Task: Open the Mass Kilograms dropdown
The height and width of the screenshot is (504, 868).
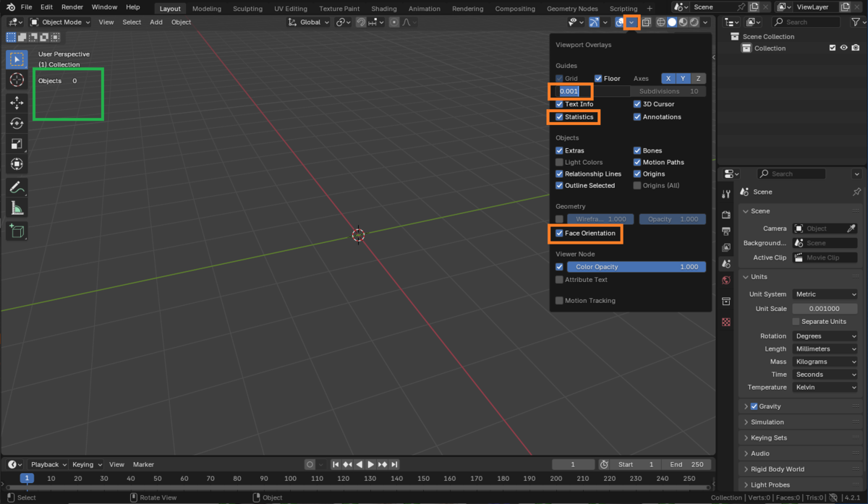Action: [x=825, y=362]
